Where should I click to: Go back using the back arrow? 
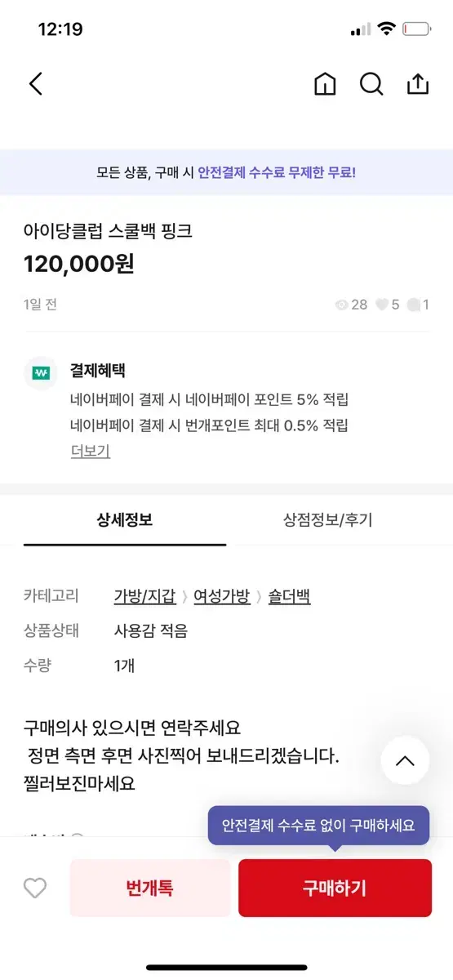pyautogui.click(x=35, y=84)
